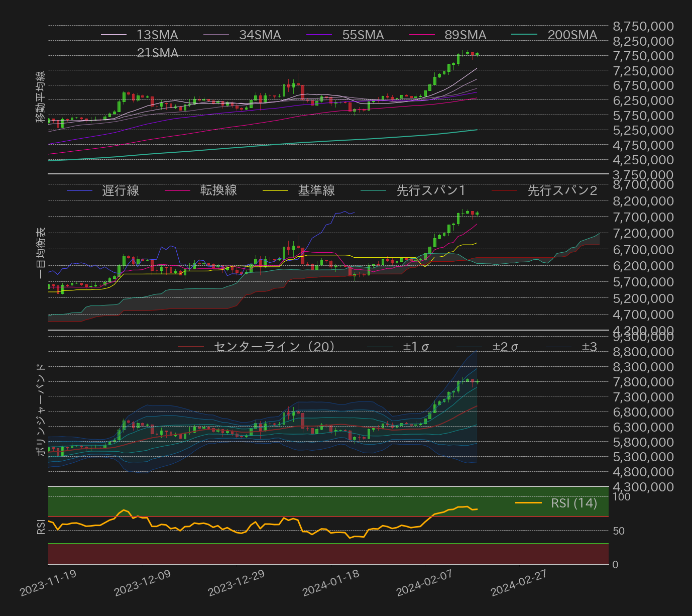Click the 先行スパン1 legend label
Image resolution: width=692 pixels, height=616 pixels.
tap(430, 191)
